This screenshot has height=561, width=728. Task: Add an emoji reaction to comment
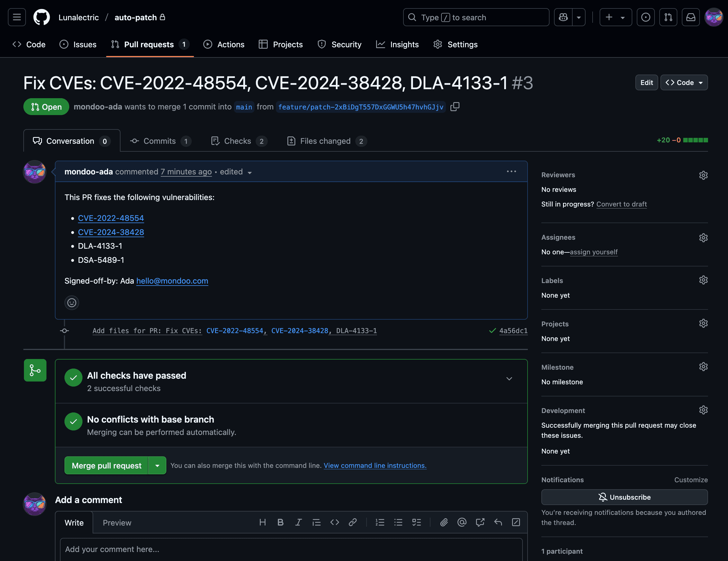[72, 302]
